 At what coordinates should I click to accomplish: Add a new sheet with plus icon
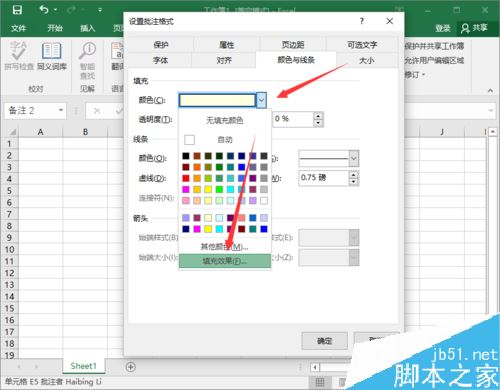coord(131,367)
